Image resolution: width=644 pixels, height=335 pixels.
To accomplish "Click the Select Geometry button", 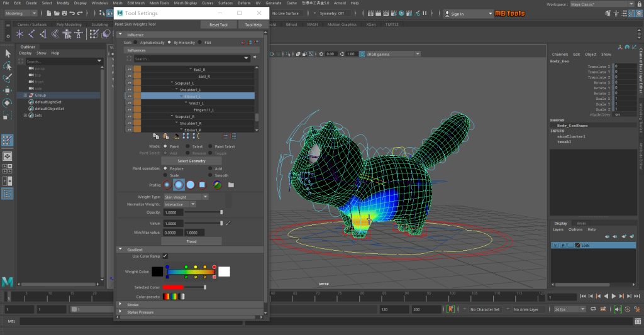I will [191, 161].
